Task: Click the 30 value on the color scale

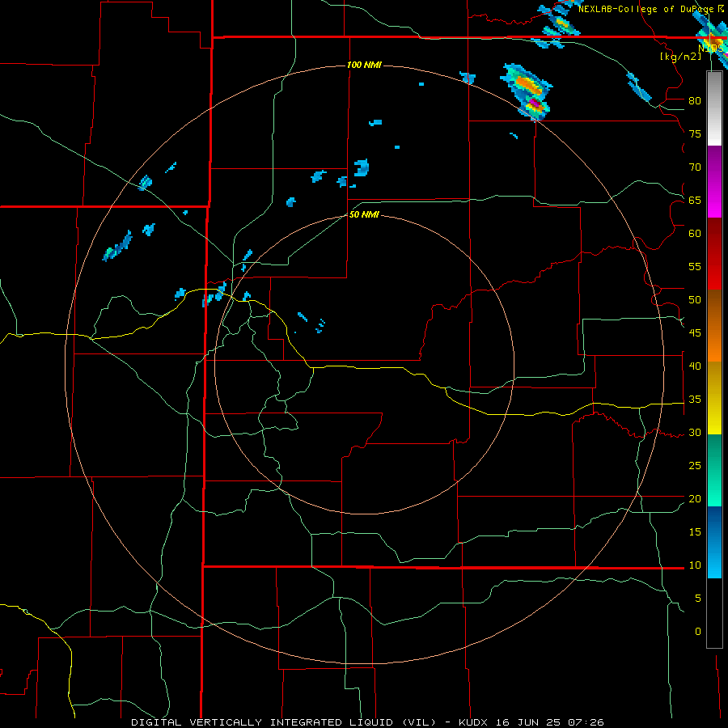Action: pos(695,433)
